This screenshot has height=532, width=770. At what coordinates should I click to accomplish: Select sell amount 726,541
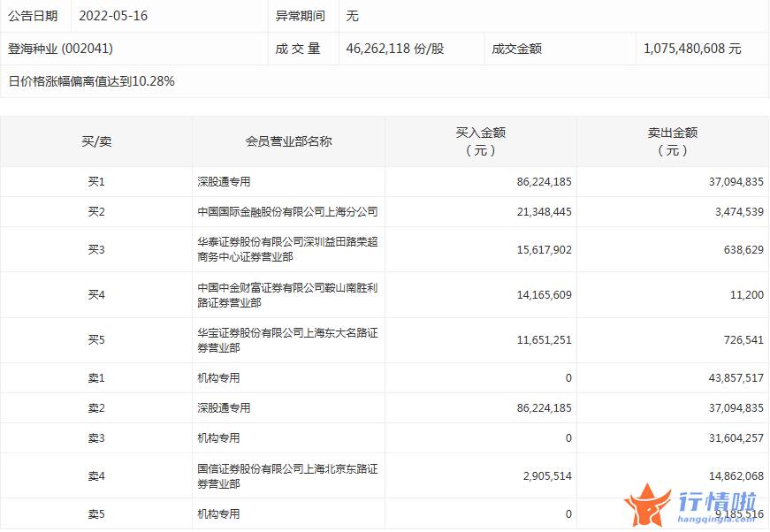pyautogui.click(x=743, y=339)
